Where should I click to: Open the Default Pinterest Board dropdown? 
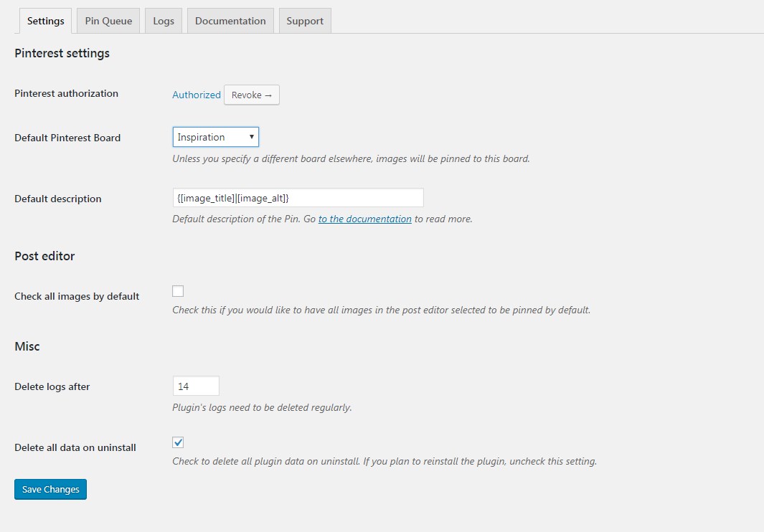pyautogui.click(x=215, y=137)
